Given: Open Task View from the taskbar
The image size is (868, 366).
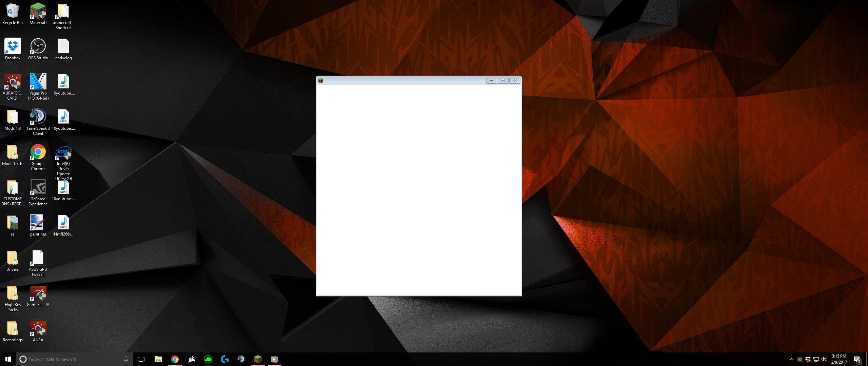Looking at the screenshot, I should click(141, 359).
